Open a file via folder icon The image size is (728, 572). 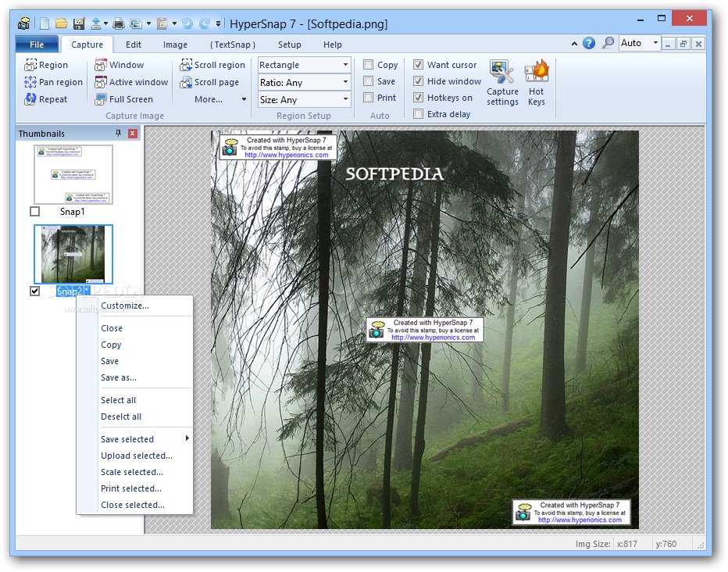(x=61, y=23)
